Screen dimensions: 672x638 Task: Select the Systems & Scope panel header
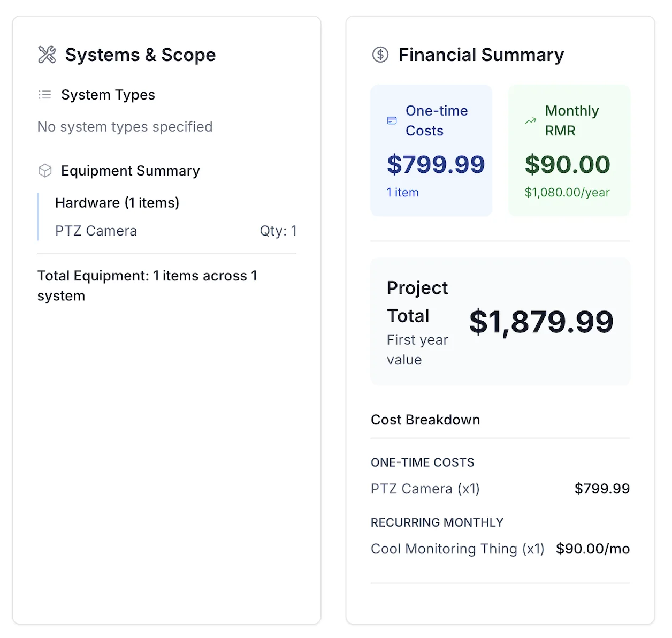click(x=140, y=54)
